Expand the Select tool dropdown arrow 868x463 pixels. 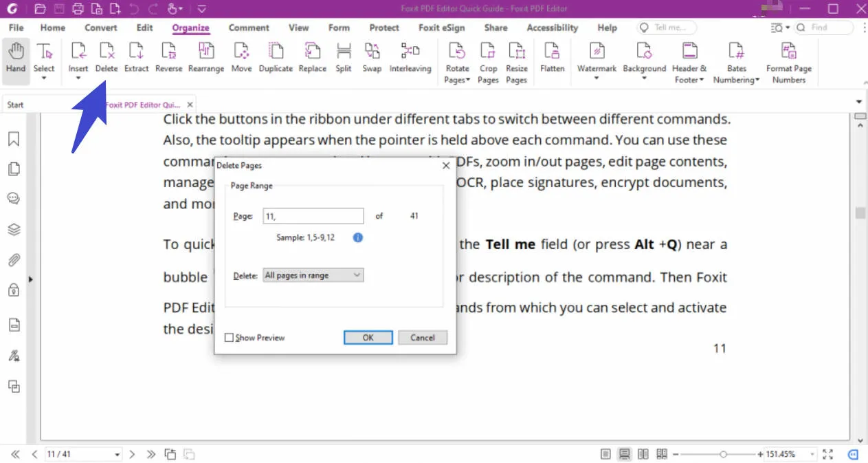(44, 77)
